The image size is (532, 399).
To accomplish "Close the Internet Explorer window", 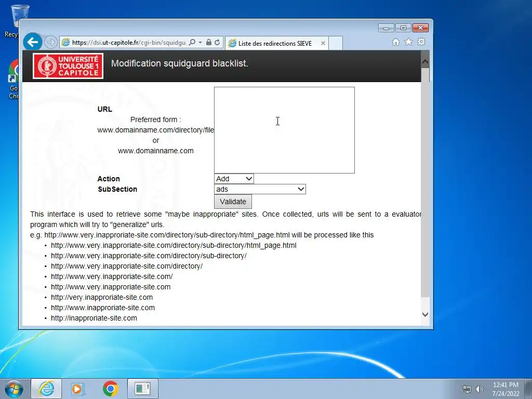I will 420,28.
